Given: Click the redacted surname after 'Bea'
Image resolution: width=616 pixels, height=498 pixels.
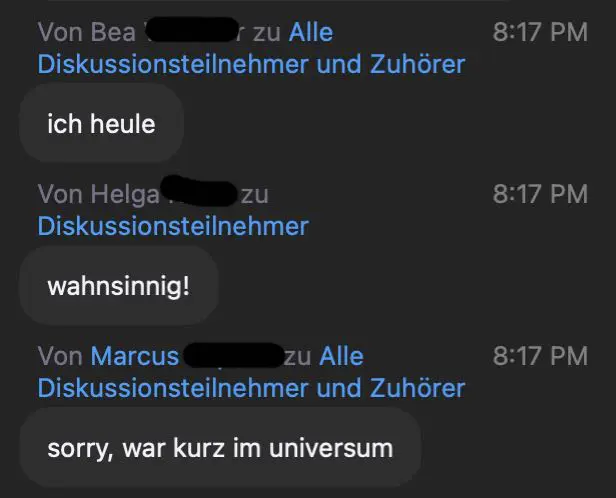Looking at the screenshot, I should (192, 29).
